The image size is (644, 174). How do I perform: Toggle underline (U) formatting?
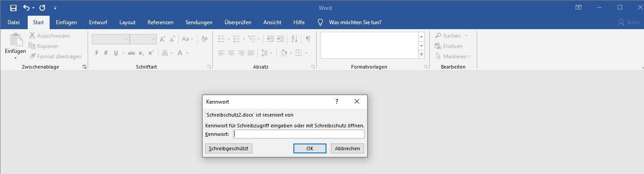(116, 53)
